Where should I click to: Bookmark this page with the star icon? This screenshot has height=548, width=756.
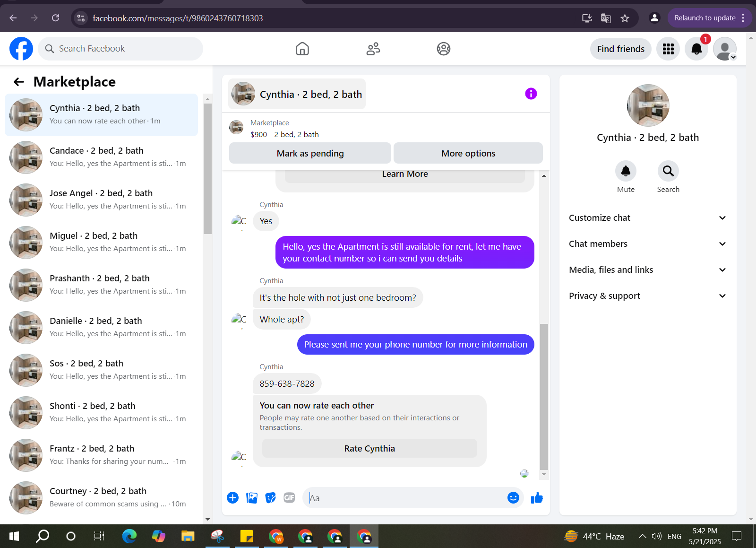tap(625, 18)
